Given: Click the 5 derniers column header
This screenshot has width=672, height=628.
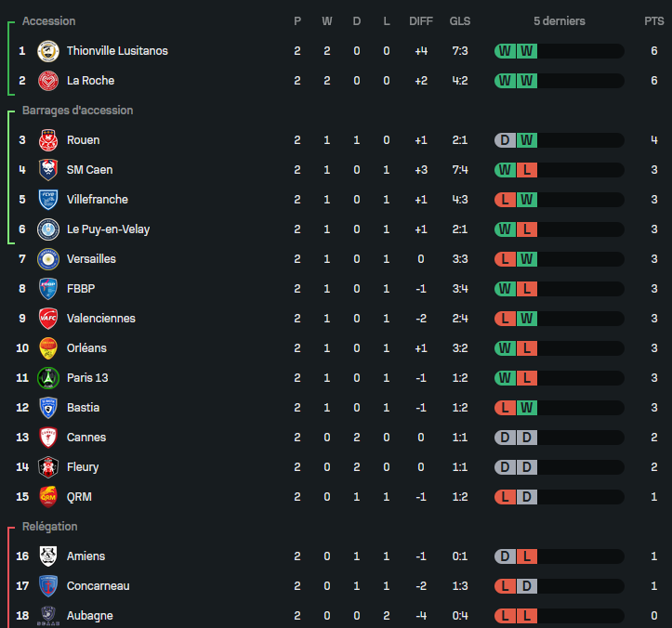Looking at the screenshot, I should (x=560, y=21).
